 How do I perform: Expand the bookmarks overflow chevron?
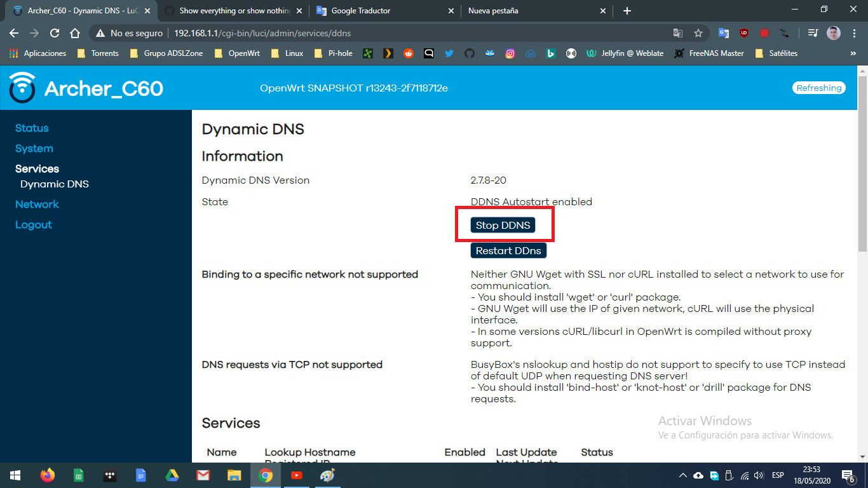pos(854,53)
